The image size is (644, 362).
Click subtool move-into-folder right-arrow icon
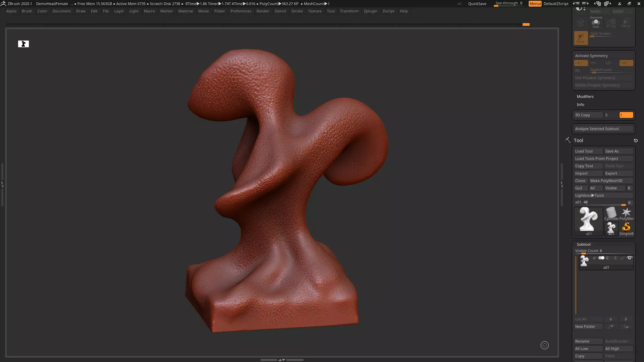click(611, 326)
